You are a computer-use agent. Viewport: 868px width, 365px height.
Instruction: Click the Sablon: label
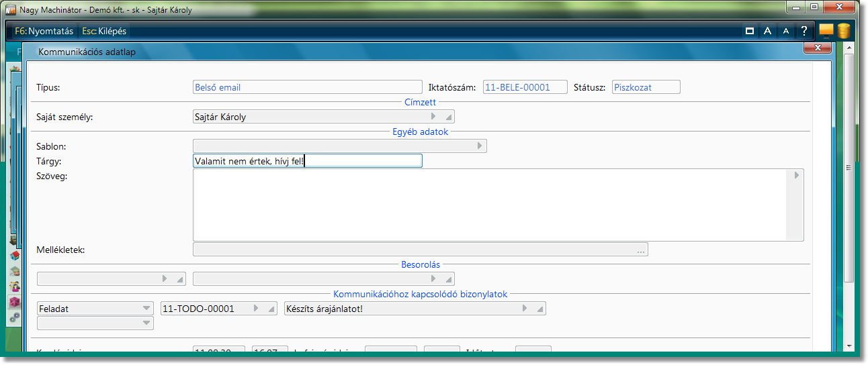point(51,146)
